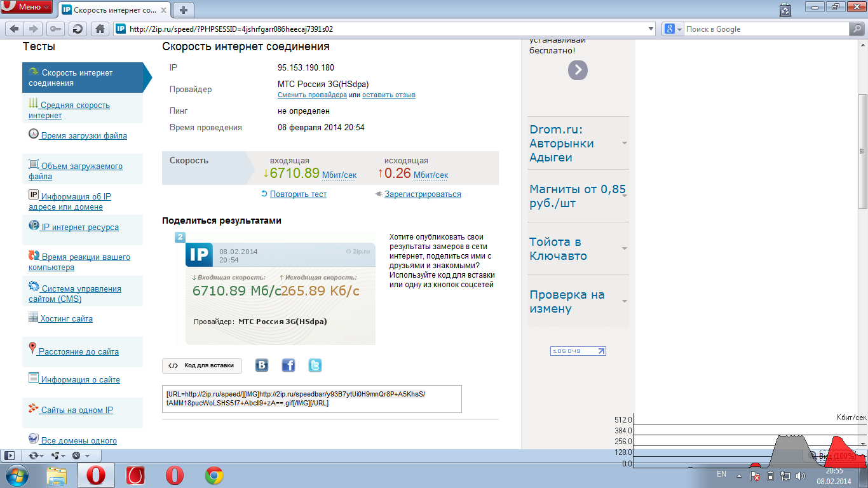Click the EN language indicator
Viewport: 868px width, 488px height.
coord(721,474)
